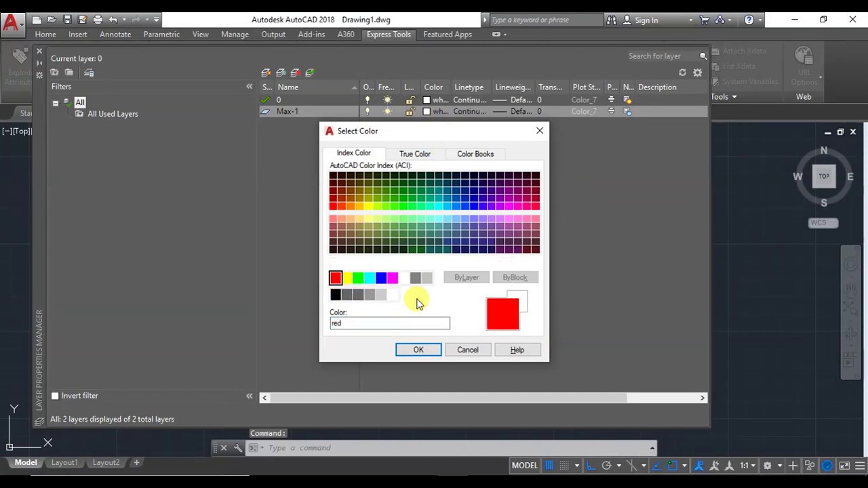Screen dimensions: 868x488
Task: Open layer manager Settings gear
Action: click(x=697, y=73)
